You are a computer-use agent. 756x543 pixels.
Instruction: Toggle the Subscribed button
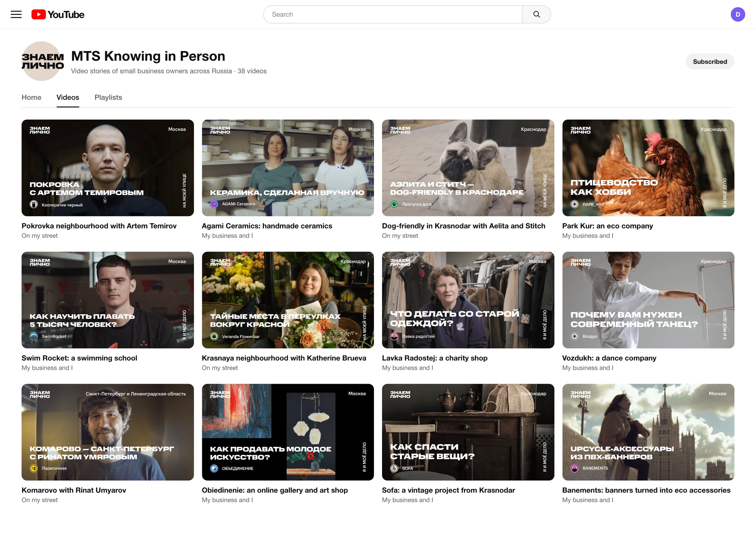[x=710, y=62]
